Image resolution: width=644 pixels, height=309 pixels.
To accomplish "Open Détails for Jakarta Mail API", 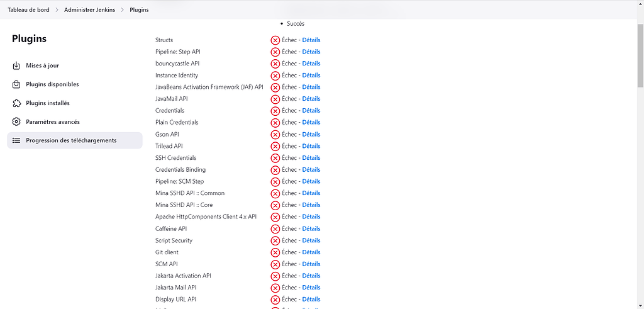I will [x=311, y=288].
